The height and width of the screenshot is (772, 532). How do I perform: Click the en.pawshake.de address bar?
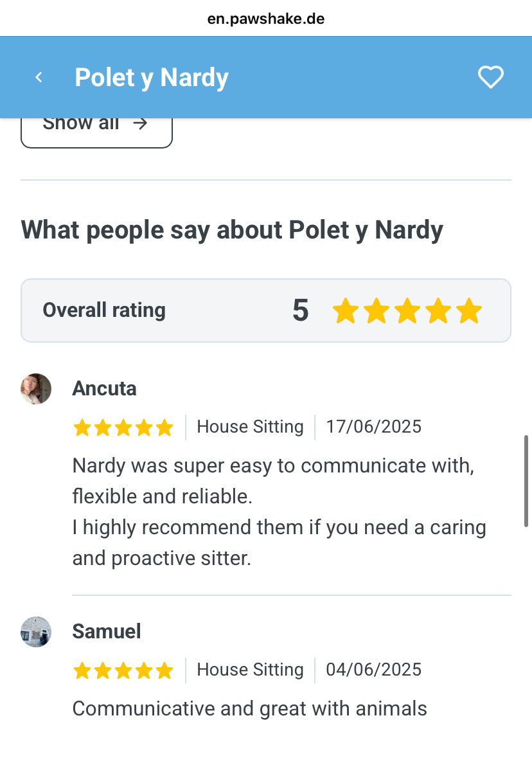pos(266,19)
